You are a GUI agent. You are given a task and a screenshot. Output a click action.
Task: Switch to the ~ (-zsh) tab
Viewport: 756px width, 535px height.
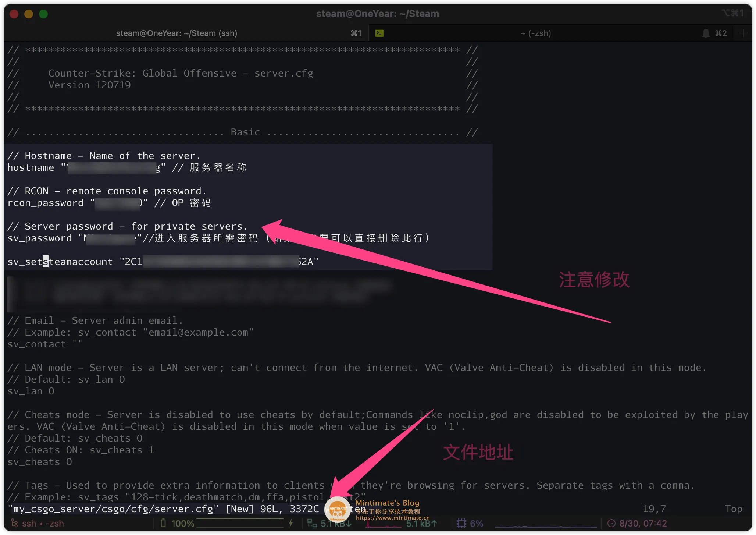[x=535, y=33]
